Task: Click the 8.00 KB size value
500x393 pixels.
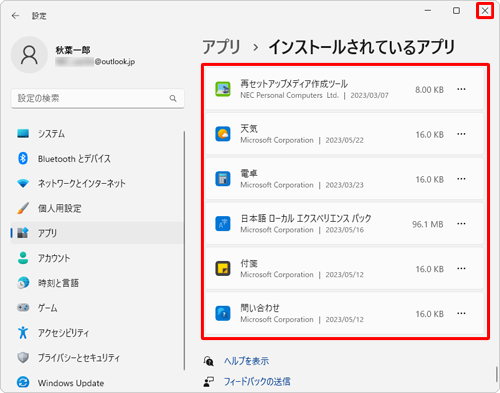Action: tap(429, 90)
